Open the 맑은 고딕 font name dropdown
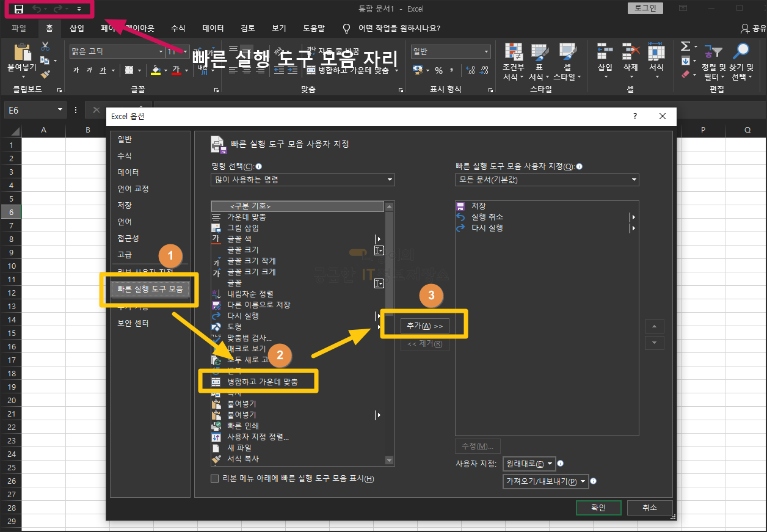This screenshot has height=532, width=767. click(161, 52)
